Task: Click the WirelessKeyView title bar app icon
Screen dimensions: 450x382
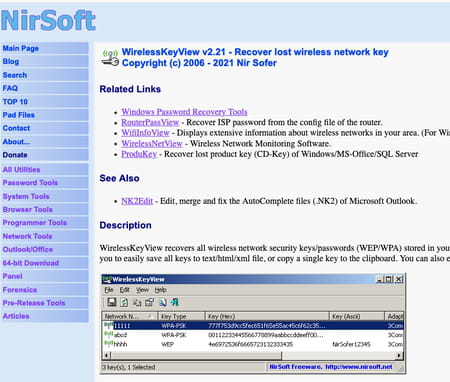Action: pyautogui.click(x=107, y=279)
